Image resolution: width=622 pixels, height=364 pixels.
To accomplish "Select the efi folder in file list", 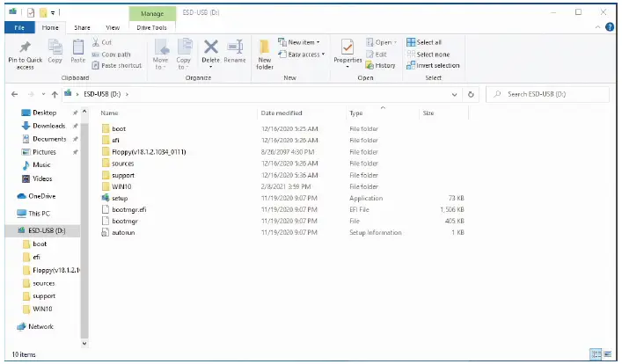I will pos(115,140).
